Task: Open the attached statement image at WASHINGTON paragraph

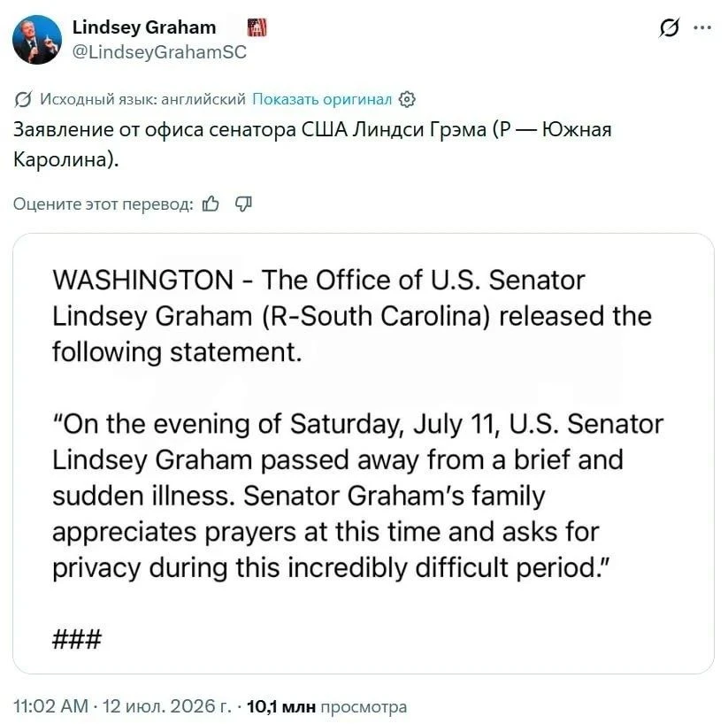Action: pyautogui.click(x=351, y=316)
